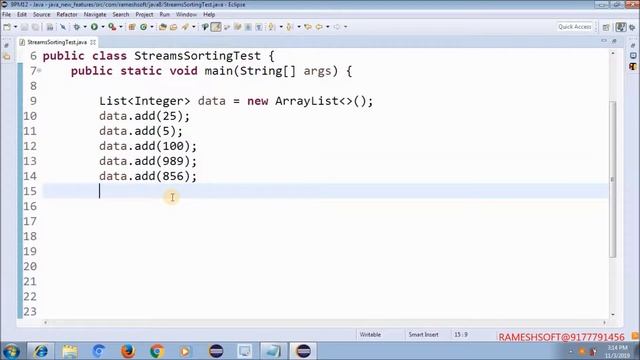Expand the New Java Class dropdown arrow
Viewport: 640px width, 360px height.
[152, 27]
